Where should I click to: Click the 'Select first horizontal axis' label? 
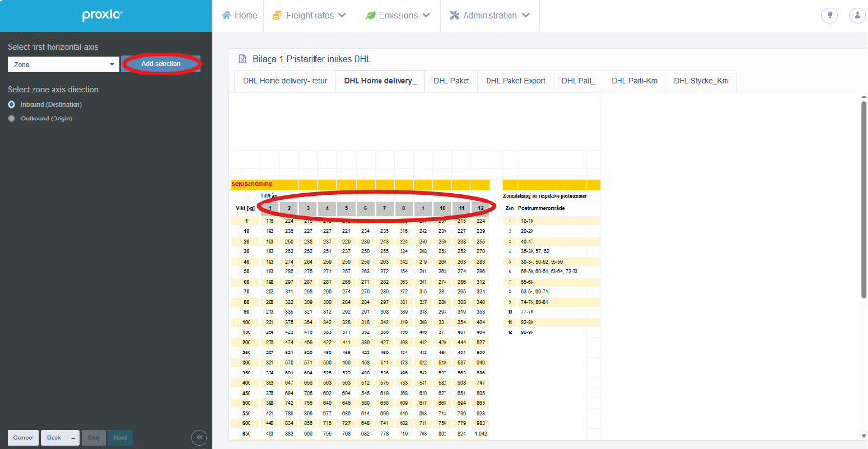tap(53, 47)
